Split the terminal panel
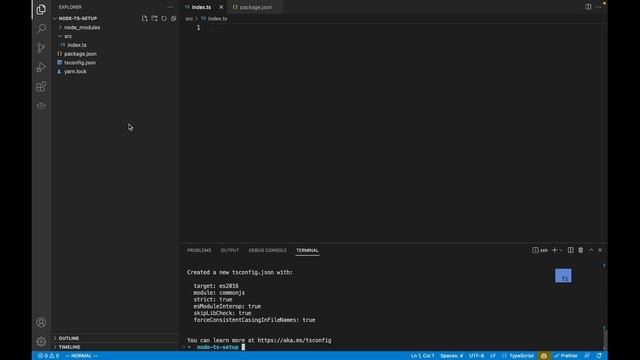Image resolution: width=640 pixels, height=360 pixels. [x=571, y=250]
